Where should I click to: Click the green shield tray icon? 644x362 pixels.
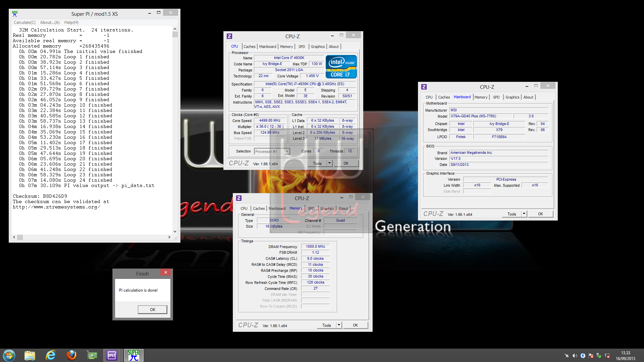pyautogui.click(x=599, y=356)
